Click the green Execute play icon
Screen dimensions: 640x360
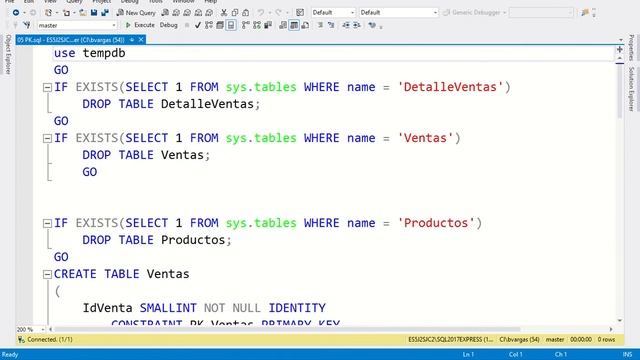click(x=128, y=25)
